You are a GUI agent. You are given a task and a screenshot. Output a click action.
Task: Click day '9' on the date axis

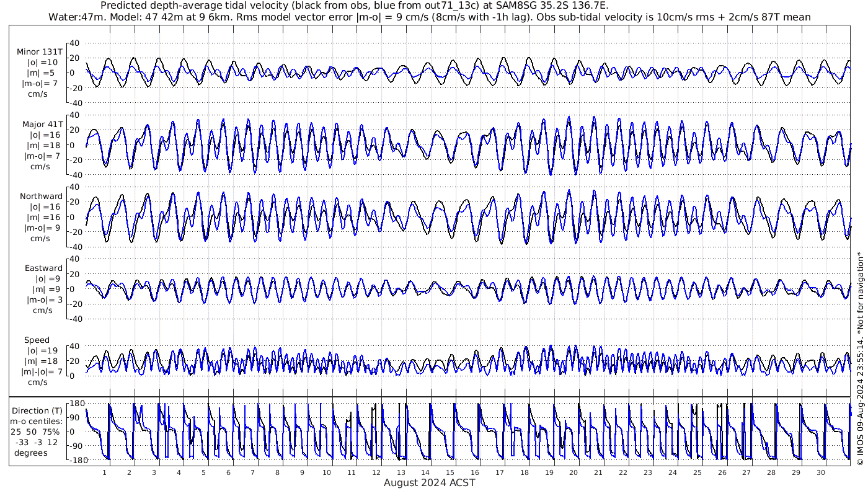[302, 472]
